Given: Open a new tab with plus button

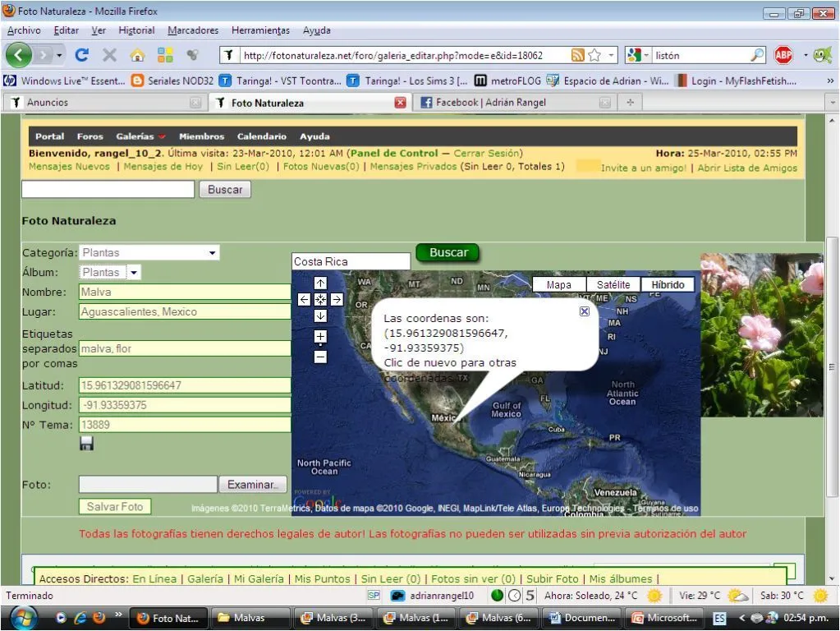Looking at the screenshot, I should [x=630, y=102].
